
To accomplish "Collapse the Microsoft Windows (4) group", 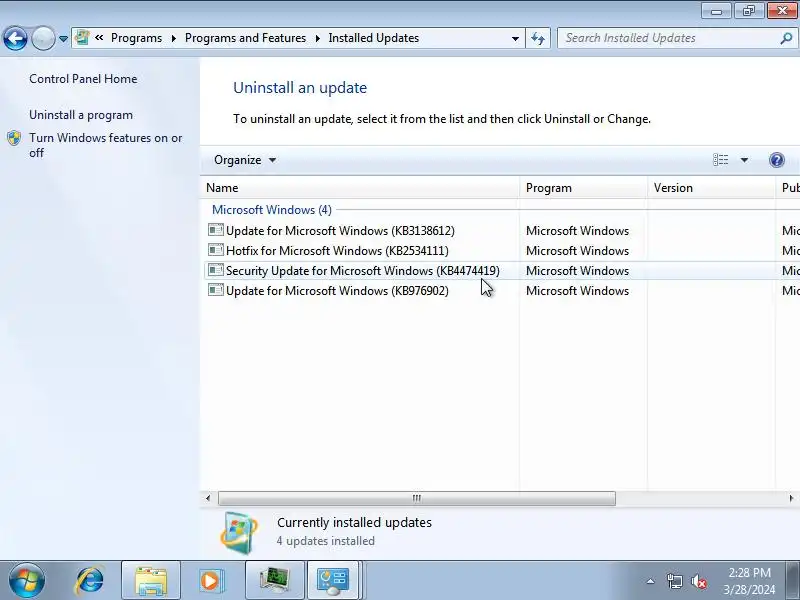I will 271,210.
